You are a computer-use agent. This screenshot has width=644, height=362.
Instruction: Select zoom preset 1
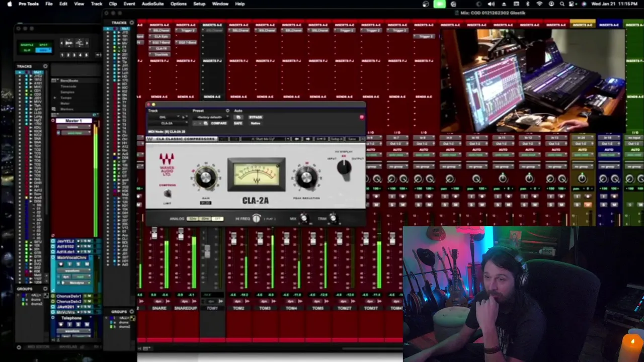pos(62,55)
